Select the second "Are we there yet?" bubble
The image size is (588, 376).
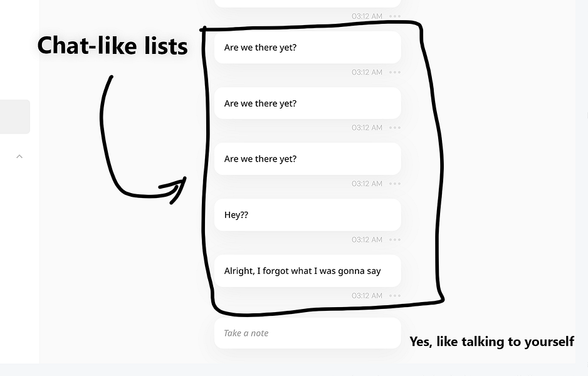307,103
